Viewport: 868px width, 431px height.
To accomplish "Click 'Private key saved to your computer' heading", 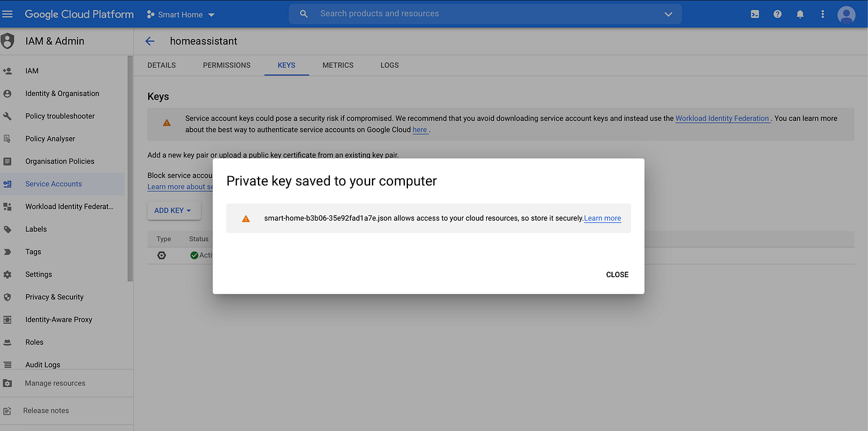I will pyautogui.click(x=332, y=181).
